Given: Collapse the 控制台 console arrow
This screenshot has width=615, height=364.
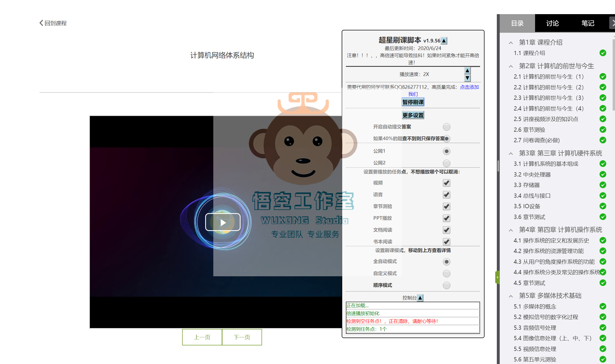Looking at the screenshot, I should pos(420,298).
